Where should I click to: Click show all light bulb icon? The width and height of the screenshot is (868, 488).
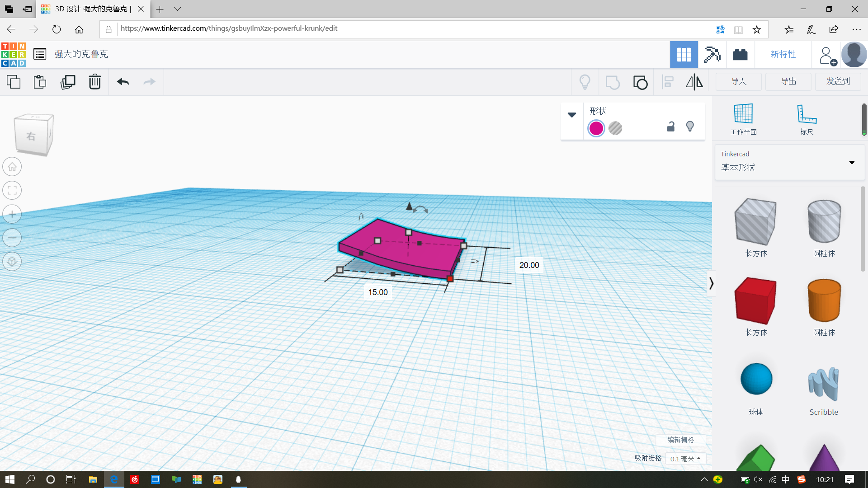point(585,82)
